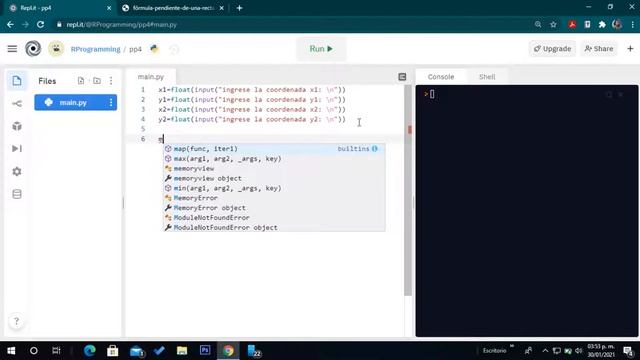
Task: Open Chrome from taskbar
Action: point(228,351)
